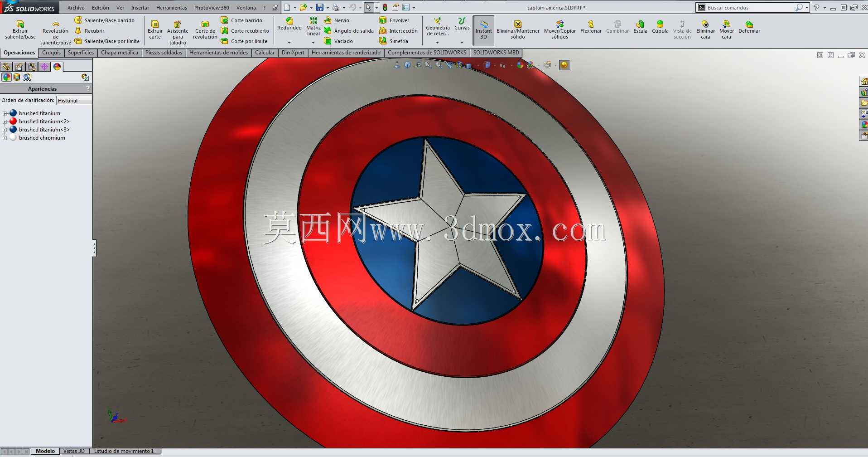
Task: Collapse the left panel with the splitter handle
Action: (x=94, y=248)
